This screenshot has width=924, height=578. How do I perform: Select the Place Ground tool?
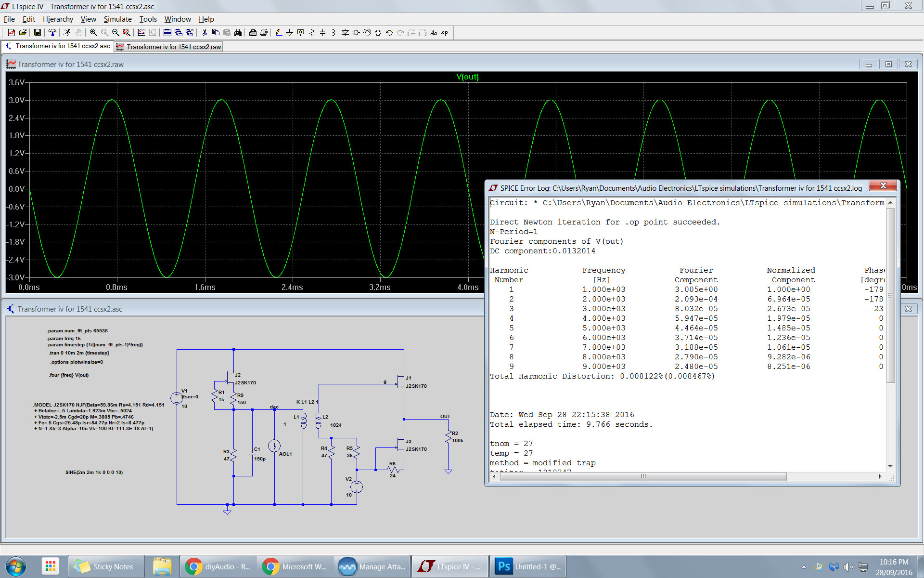click(289, 33)
